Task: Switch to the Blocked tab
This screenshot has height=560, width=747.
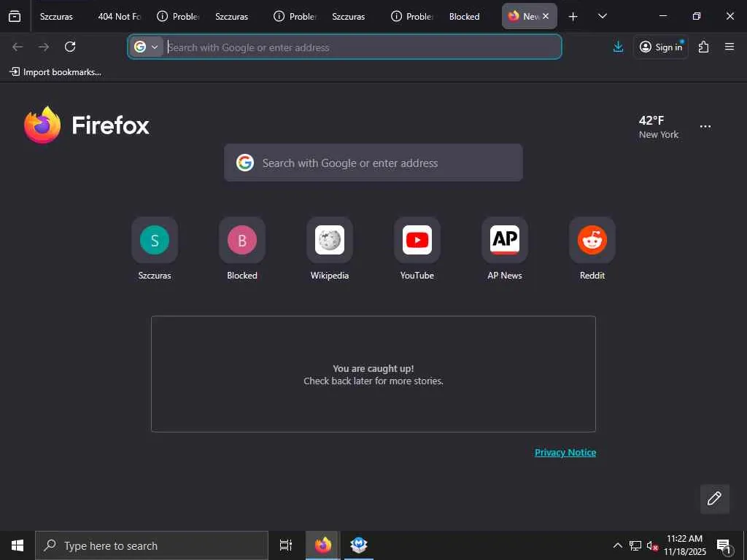Action: coord(465,16)
